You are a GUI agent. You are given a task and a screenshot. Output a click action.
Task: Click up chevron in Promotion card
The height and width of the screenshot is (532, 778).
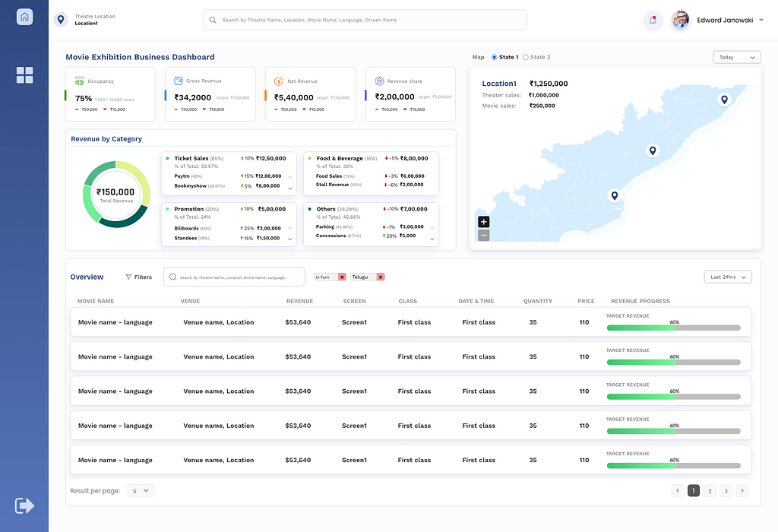[290, 228]
